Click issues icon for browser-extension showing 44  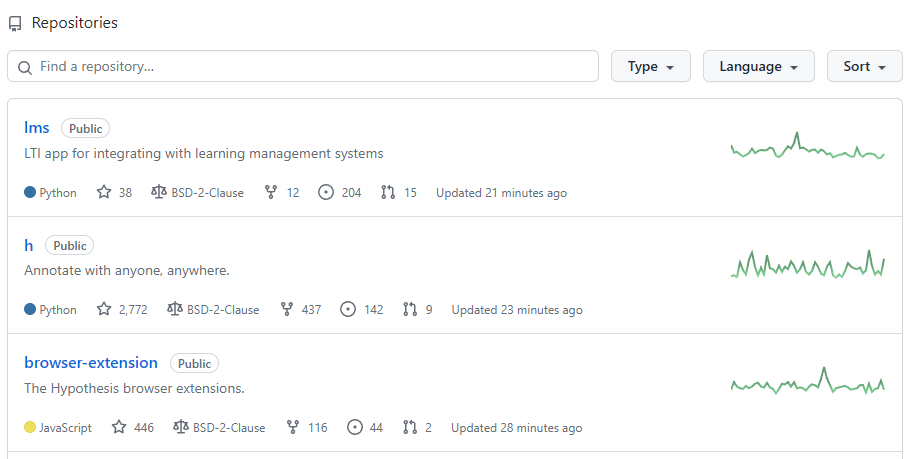coord(355,427)
